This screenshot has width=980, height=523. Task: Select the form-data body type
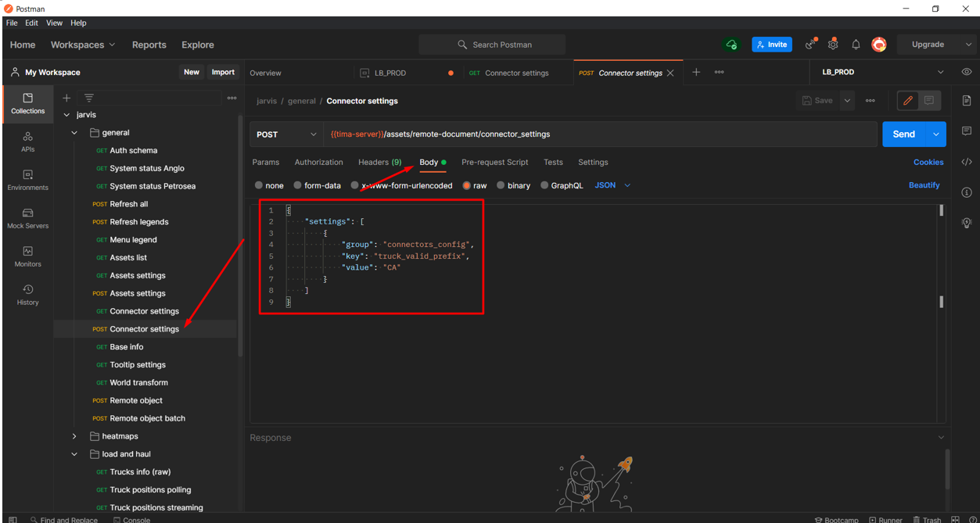pyautogui.click(x=297, y=185)
